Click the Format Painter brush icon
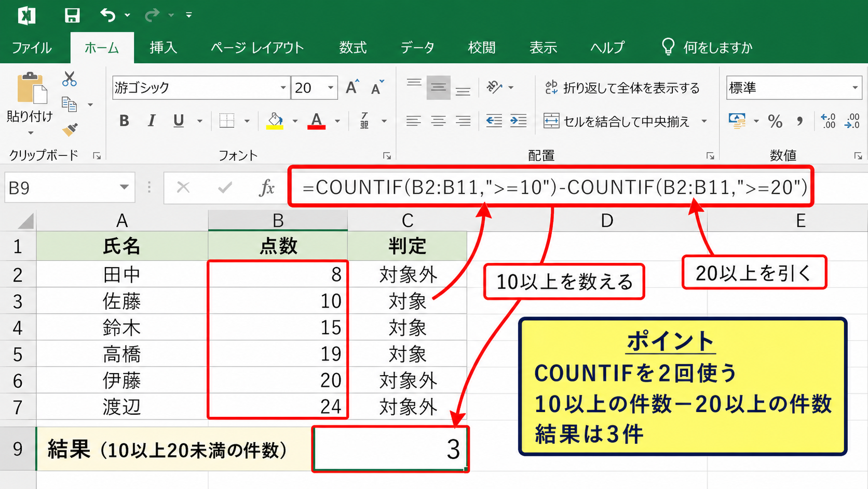Viewport: 868px width, 489px height. point(70,129)
